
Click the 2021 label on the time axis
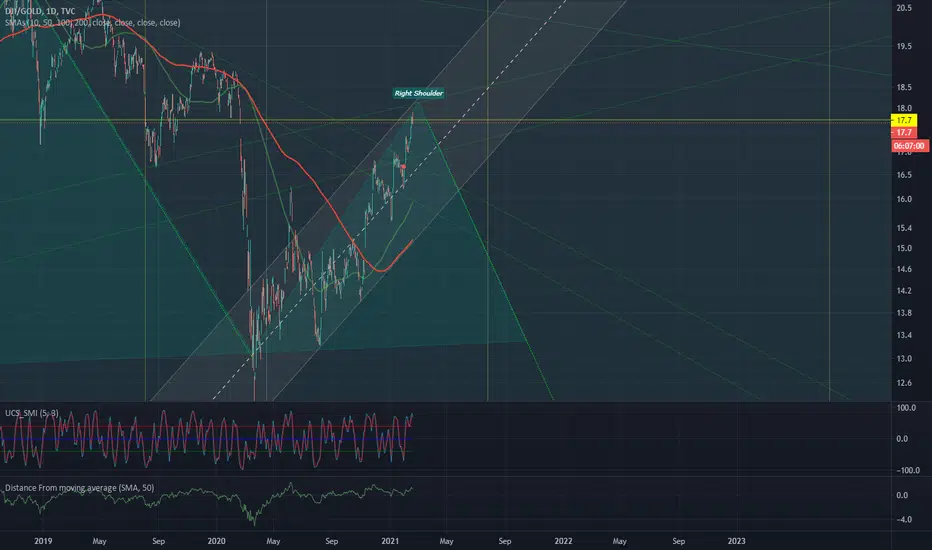390,541
